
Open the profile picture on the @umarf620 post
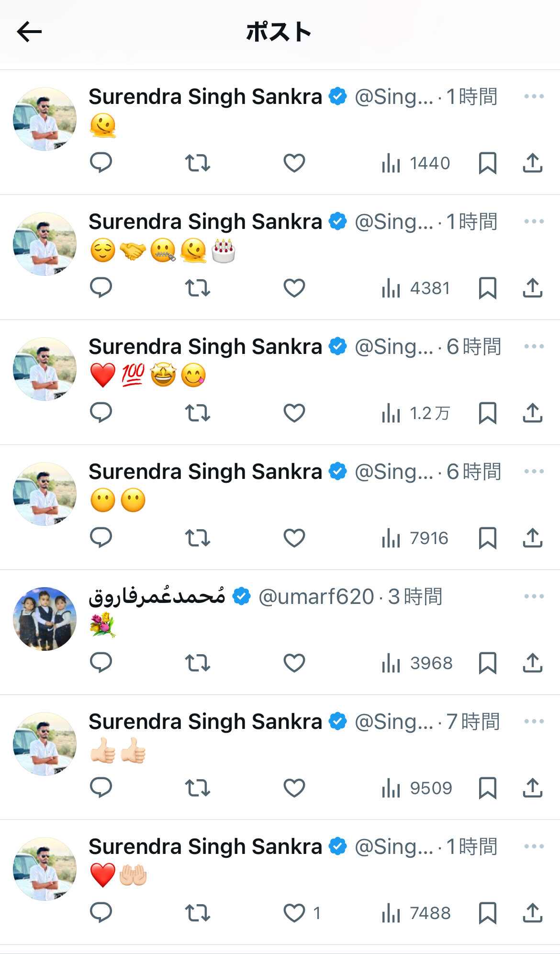(x=45, y=619)
